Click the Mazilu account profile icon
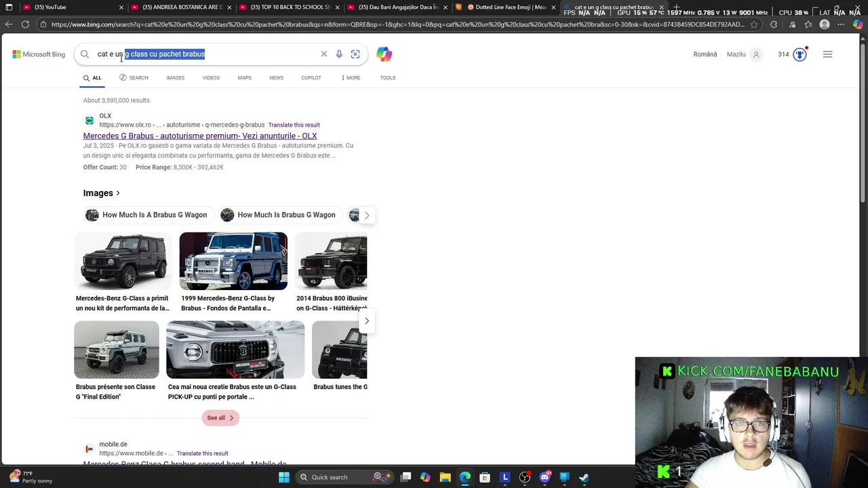Viewport: 868px width, 488px height. (x=756, y=54)
